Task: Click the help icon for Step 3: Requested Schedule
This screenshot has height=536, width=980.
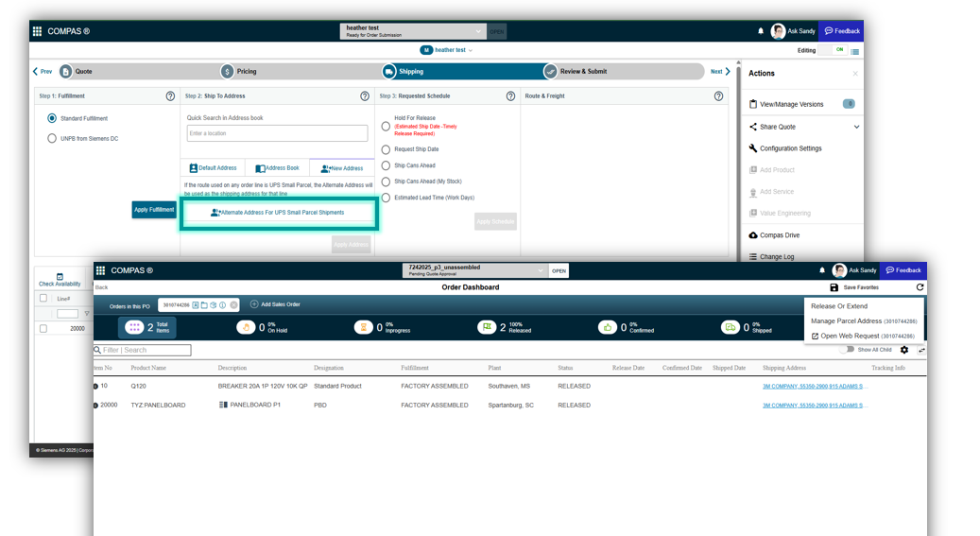Action: pyautogui.click(x=510, y=95)
